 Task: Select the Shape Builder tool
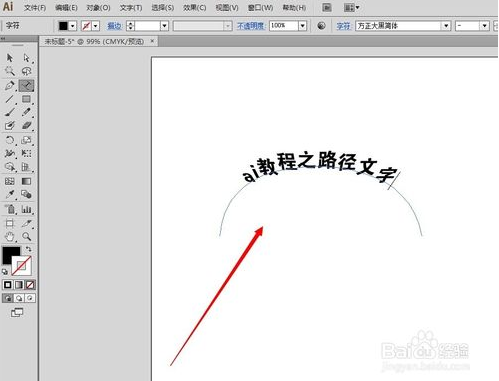pos(10,167)
